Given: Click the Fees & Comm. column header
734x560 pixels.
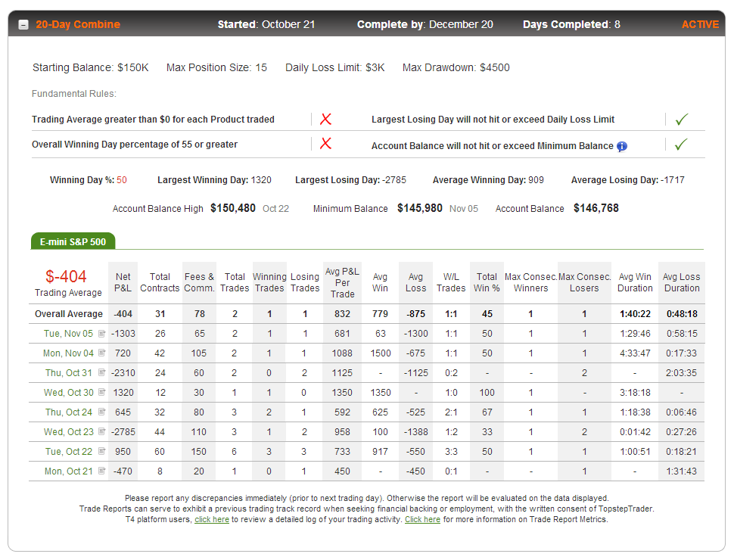Looking at the screenshot, I should [199, 282].
